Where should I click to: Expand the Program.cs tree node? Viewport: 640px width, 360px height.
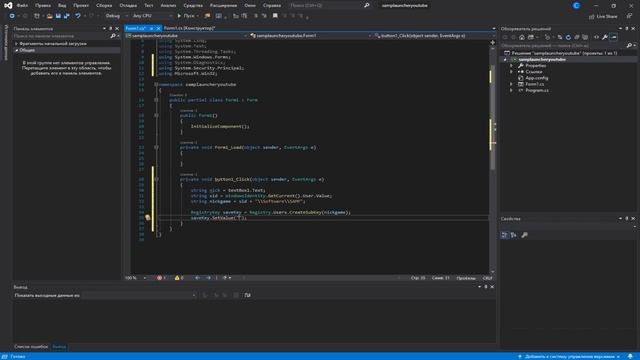511,90
